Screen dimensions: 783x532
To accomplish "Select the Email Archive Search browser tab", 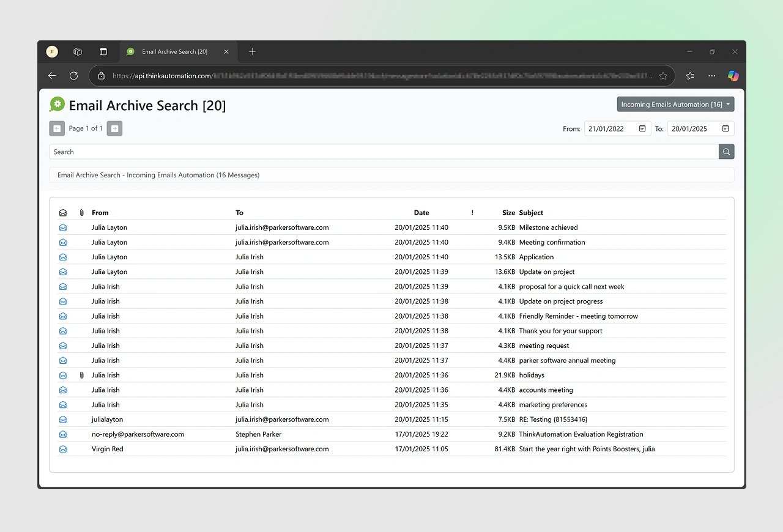I will 174,52.
